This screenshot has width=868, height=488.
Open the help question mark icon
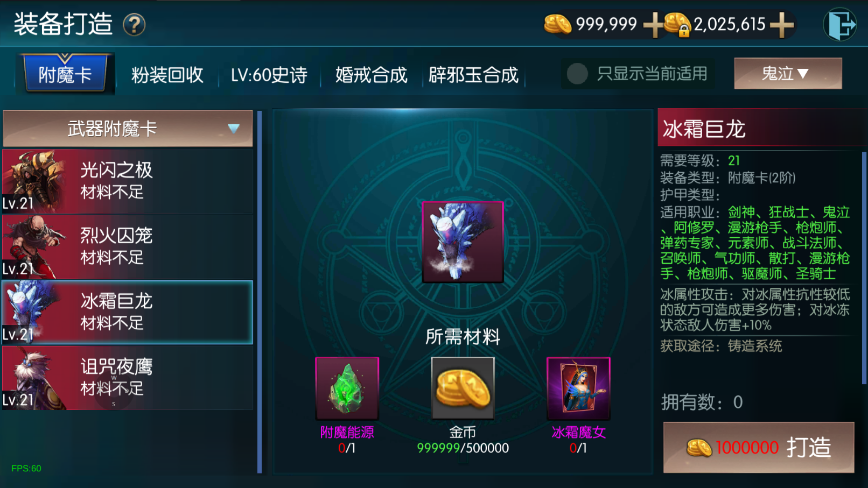(x=134, y=25)
